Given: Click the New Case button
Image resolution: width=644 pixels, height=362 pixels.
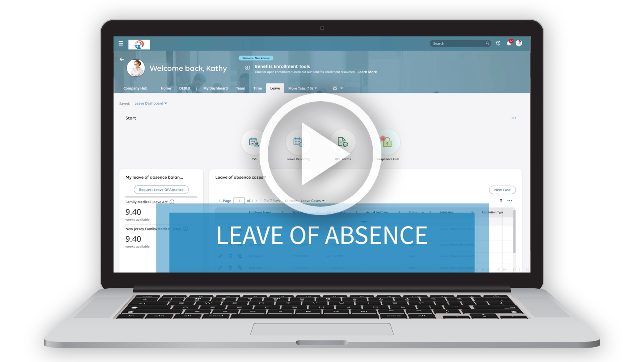Looking at the screenshot, I should [502, 190].
